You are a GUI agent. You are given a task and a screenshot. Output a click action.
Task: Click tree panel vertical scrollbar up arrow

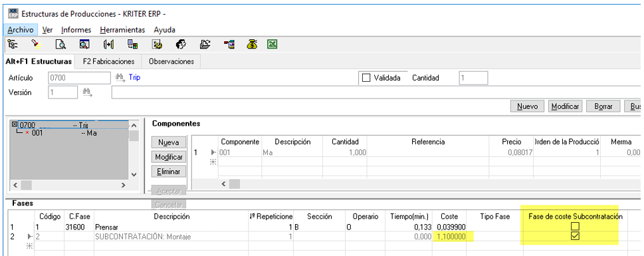coord(134,124)
